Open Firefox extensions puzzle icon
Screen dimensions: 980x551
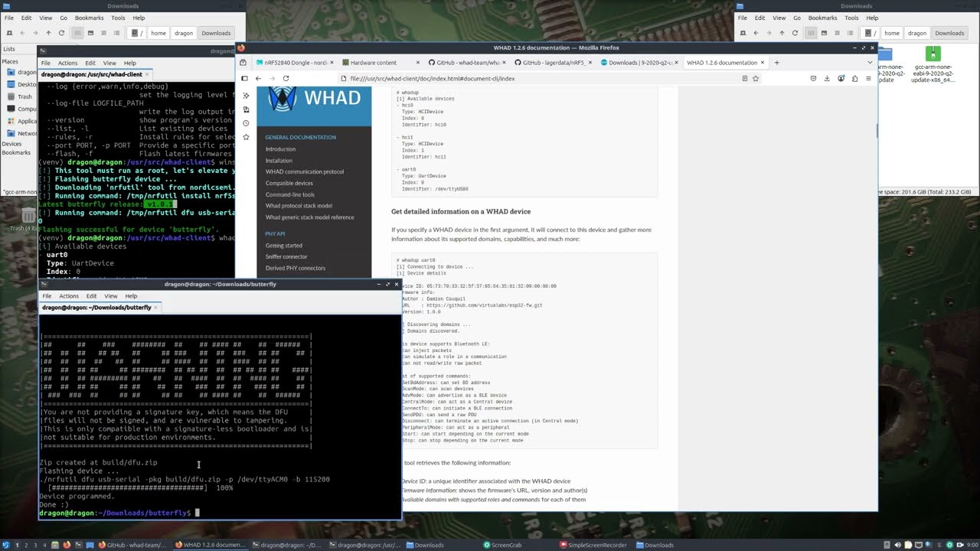click(x=854, y=78)
